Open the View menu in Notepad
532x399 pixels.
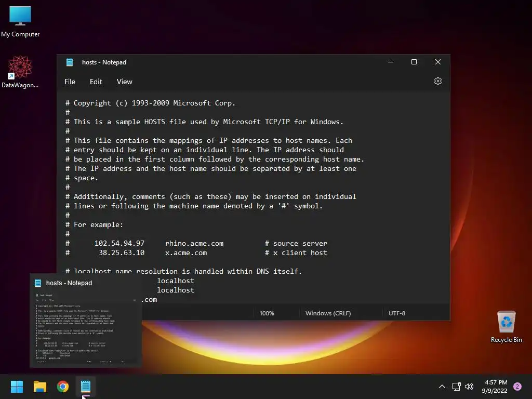(125, 82)
